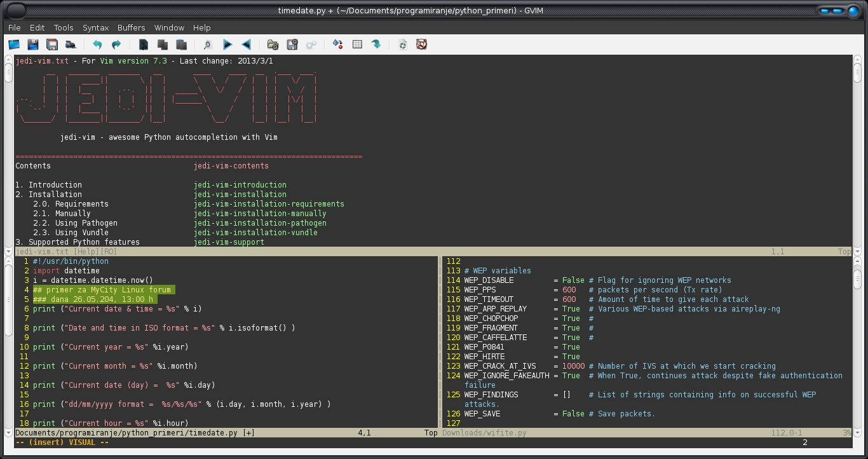Open the Syntax menu
Viewport: 868px width, 459px height.
click(95, 28)
